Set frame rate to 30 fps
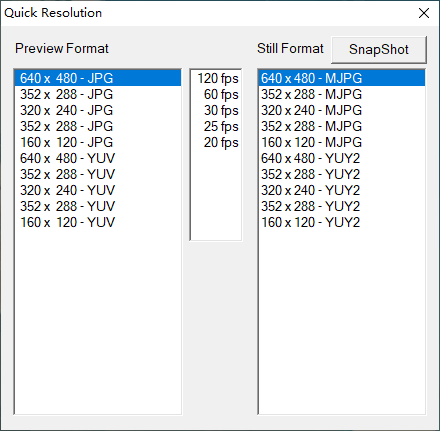Image resolution: width=440 pixels, height=431 pixels. click(x=216, y=110)
